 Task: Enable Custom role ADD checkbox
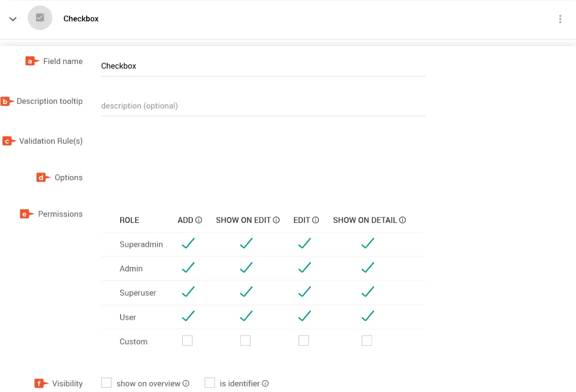pos(187,341)
